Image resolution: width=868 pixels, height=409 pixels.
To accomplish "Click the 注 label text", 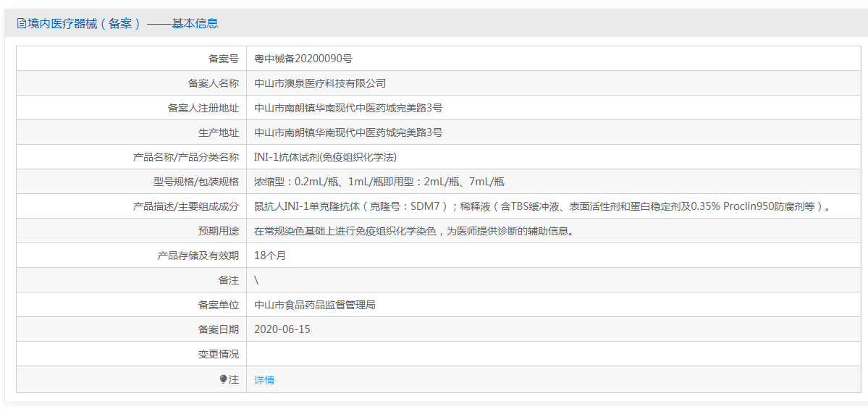I will click(x=234, y=379).
